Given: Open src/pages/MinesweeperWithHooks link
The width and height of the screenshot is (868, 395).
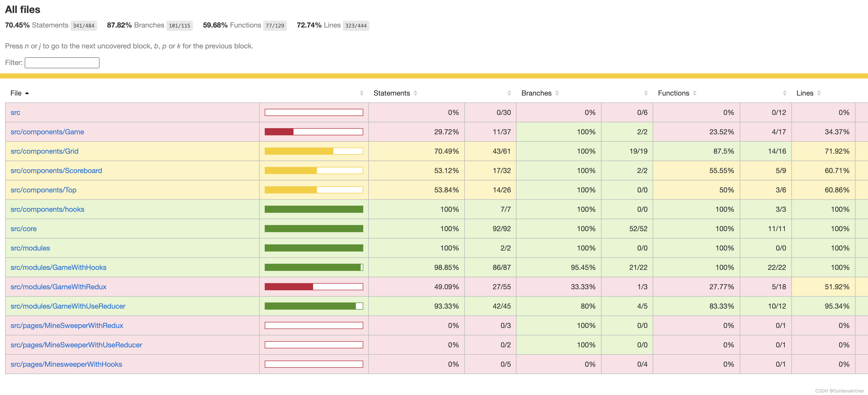Looking at the screenshot, I should click(x=66, y=364).
